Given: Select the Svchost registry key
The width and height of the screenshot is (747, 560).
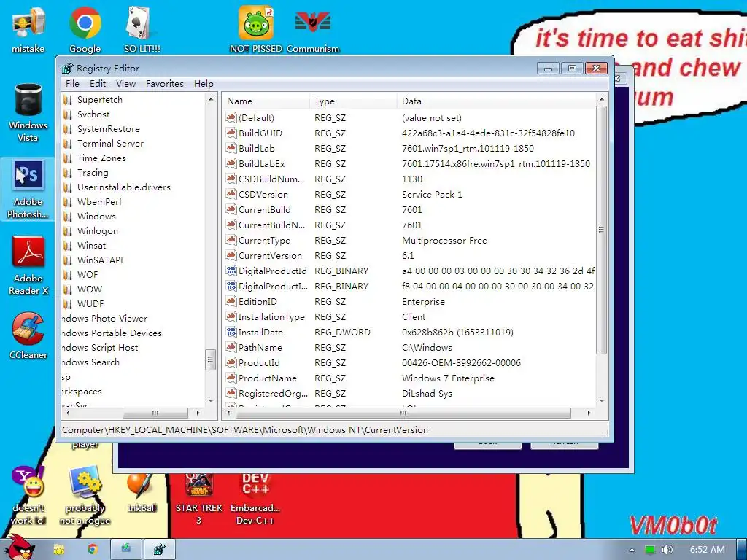Looking at the screenshot, I should [93, 114].
